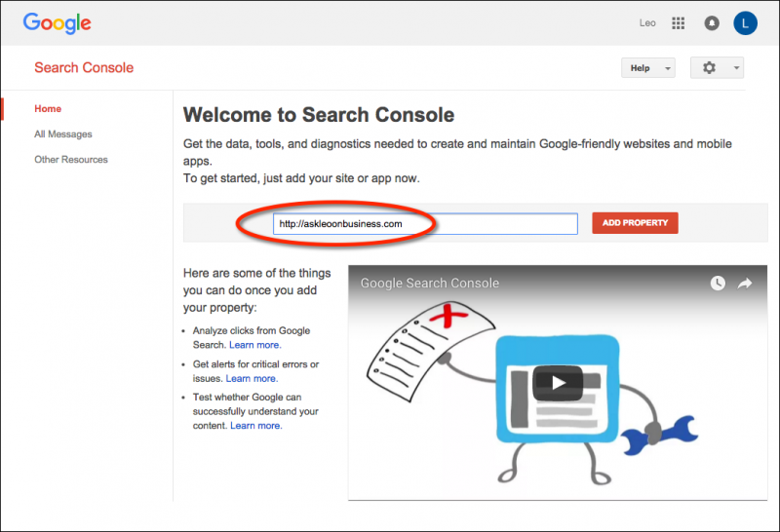Open the notifications bell icon

click(712, 23)
